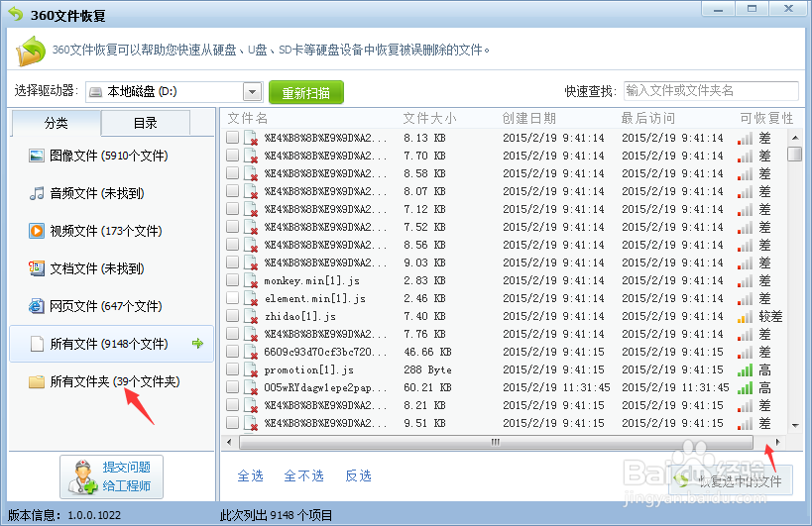
Task: Click recoverability bars of zhidao[1].js row
Action: click(x=746, y=317)
